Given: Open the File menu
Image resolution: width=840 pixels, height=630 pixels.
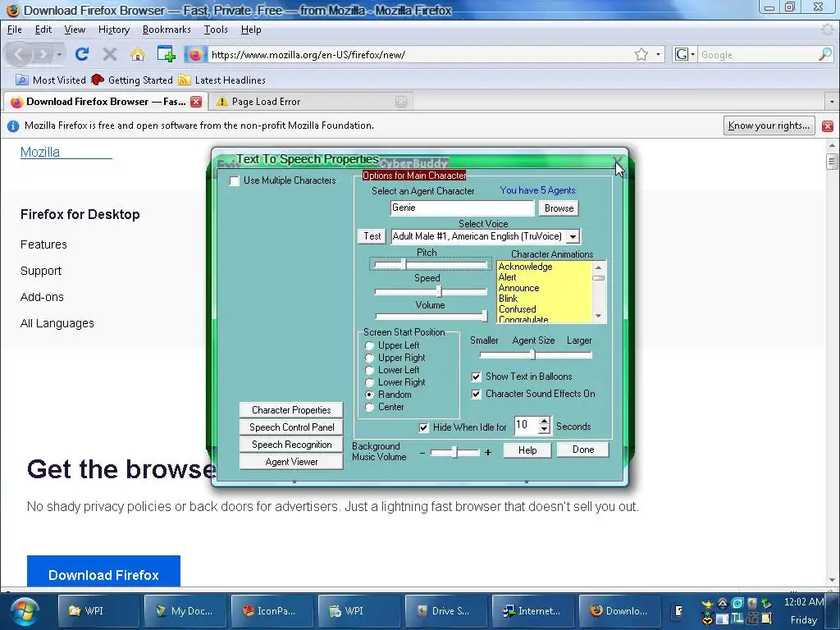Looking at the screenshot, I should coord(15,30).
